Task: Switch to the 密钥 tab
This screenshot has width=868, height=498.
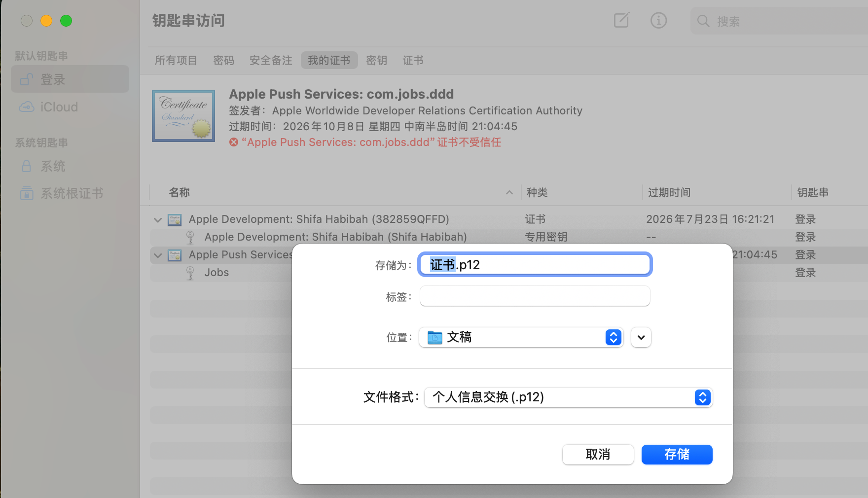Action: tap(376, 60)
